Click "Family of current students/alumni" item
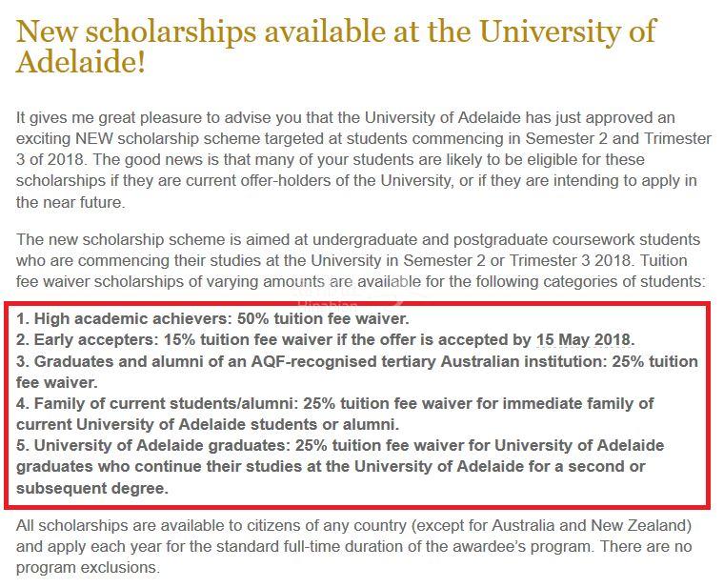724x588 pixels. tap(334, 414)
